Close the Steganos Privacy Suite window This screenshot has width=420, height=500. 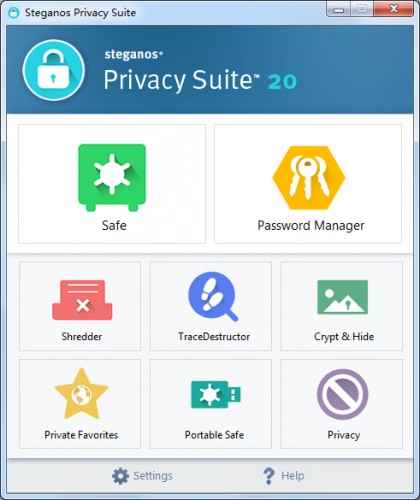[x=394, y=9]
